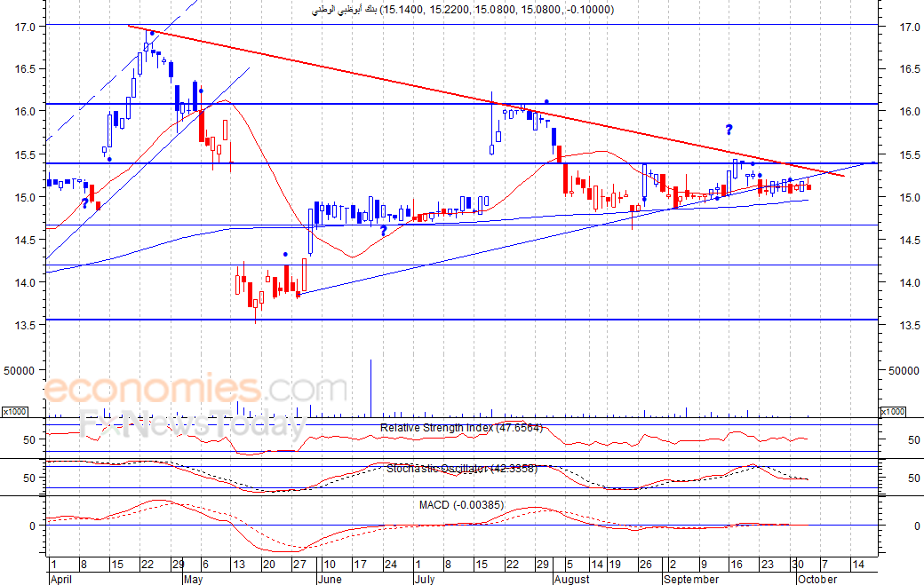Image resolution: width=924 pixels, height=585 pixels.
Task: Click the date label 6 under May
Action: tap(205, 565)
